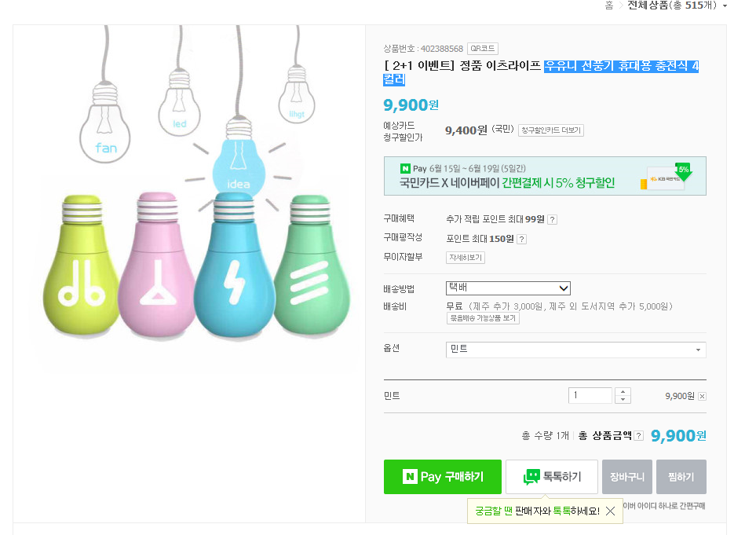The height and width of the screenshot is (535, 756).
Task: Open the 택배 shipping method dropdown
Action: click(x=508, y=288)
